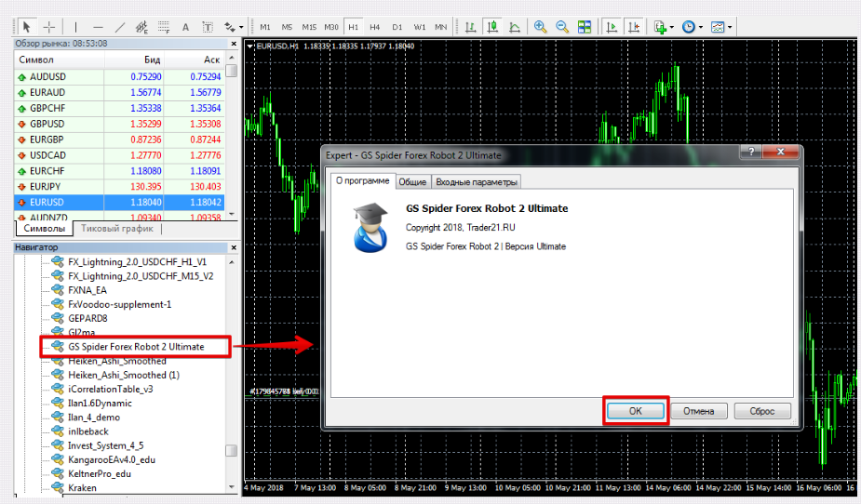Zoom in on the chart
861x504 pixels.
point(540,27)
